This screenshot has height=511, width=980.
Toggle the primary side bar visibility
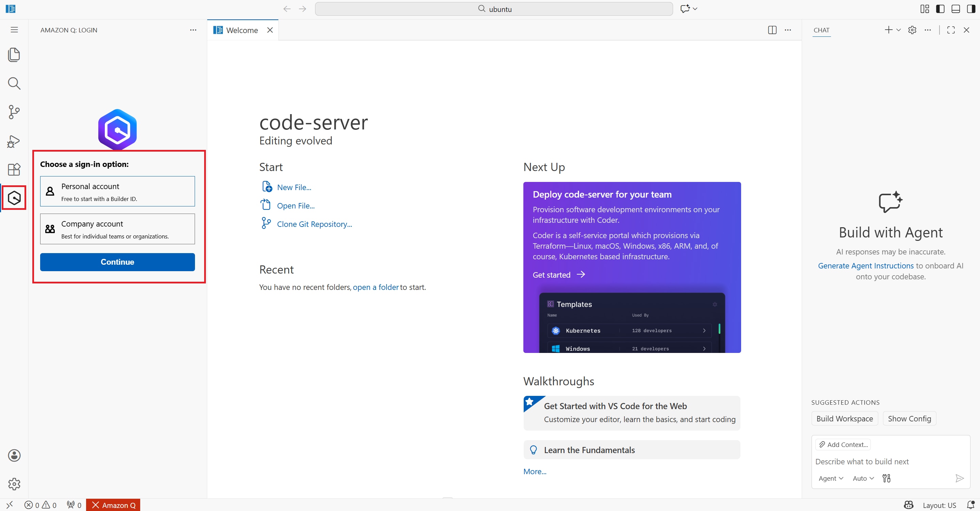(940, 9)
